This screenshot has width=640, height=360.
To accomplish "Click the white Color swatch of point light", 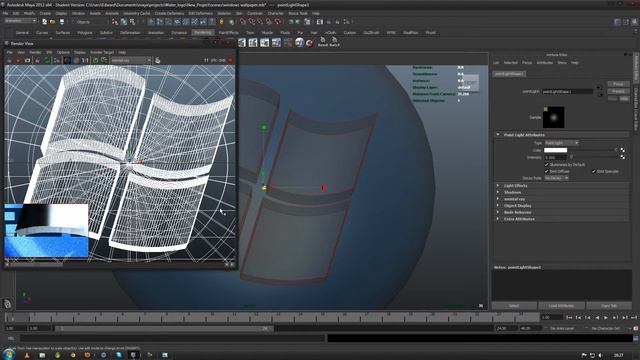I will [x=556, y=150].
